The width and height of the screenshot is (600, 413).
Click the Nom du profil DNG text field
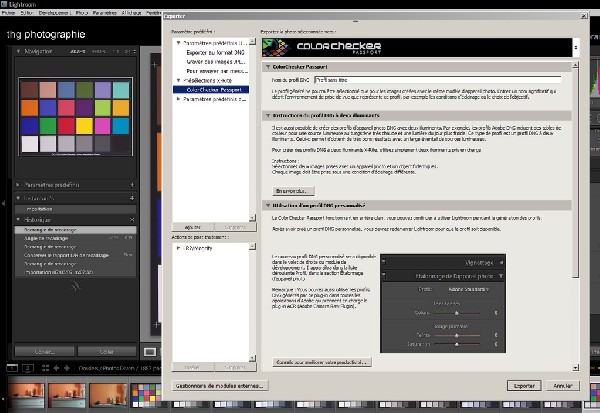click(438, 80)
